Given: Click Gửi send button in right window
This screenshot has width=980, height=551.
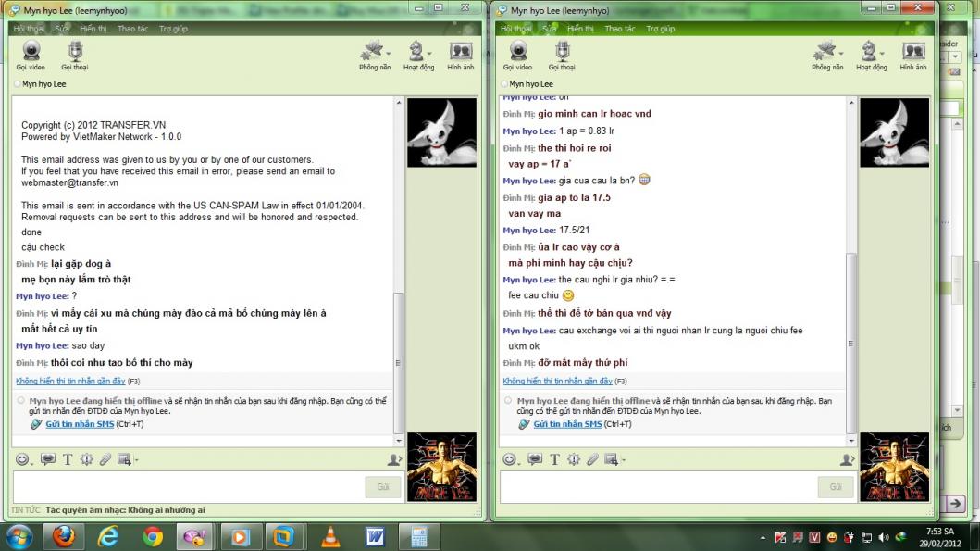Looking at the screenshot, I should [836, 487].
